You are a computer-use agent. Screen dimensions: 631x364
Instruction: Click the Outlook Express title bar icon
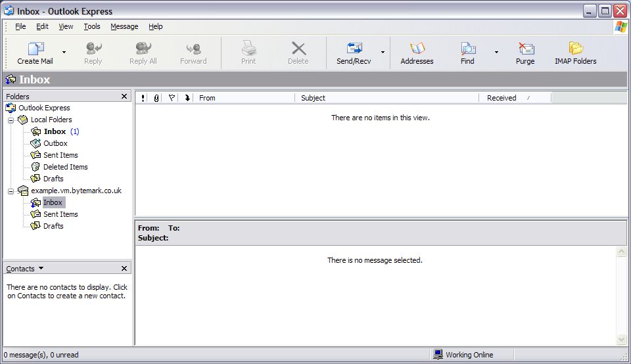pyautogui.click(x=9, y=11)
